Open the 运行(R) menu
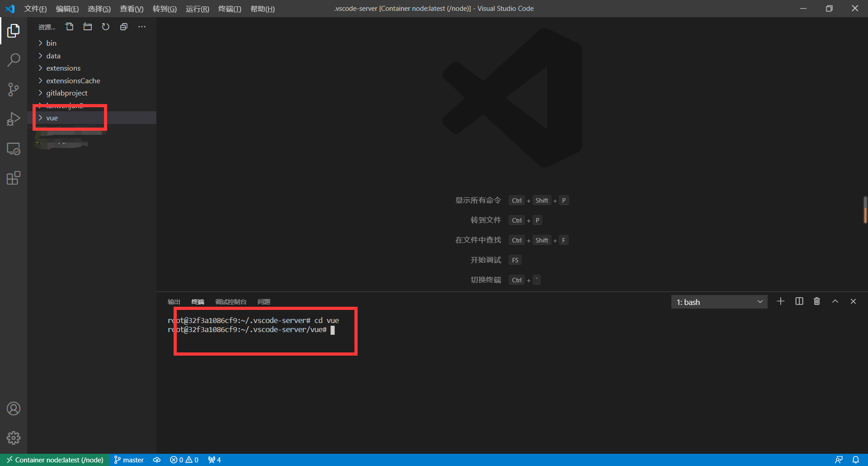Image resolution: width=868 pixels, height=466 pixels. click(x=198, y=9)
